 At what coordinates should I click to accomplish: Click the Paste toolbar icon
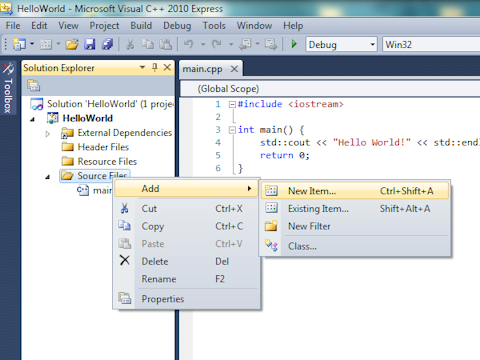[165, 44]
